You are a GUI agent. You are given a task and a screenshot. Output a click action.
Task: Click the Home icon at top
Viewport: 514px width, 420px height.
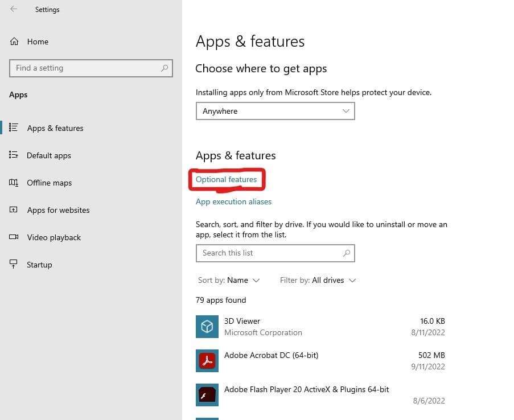[14, 41]
